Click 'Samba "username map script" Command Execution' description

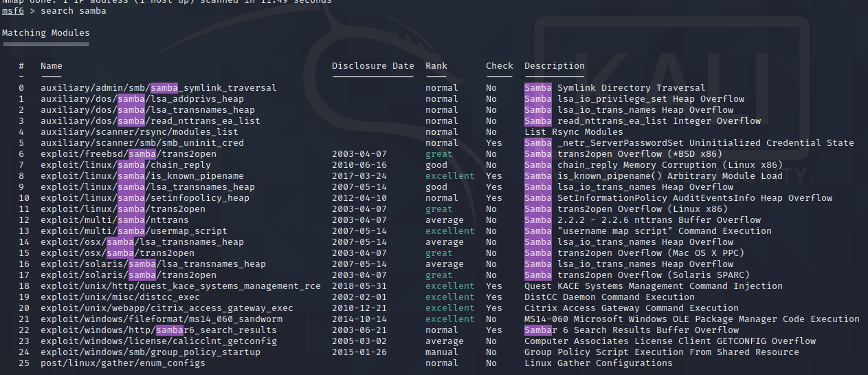648,231
